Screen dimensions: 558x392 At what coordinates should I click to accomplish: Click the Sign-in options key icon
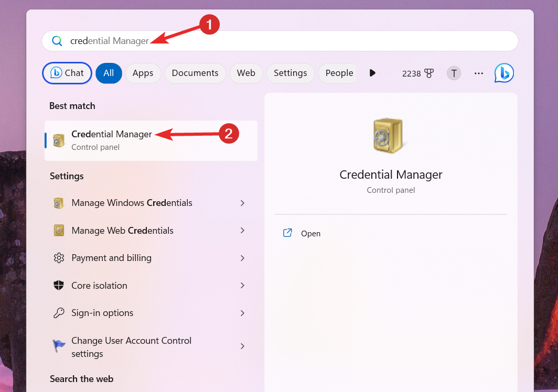point(58,312)
